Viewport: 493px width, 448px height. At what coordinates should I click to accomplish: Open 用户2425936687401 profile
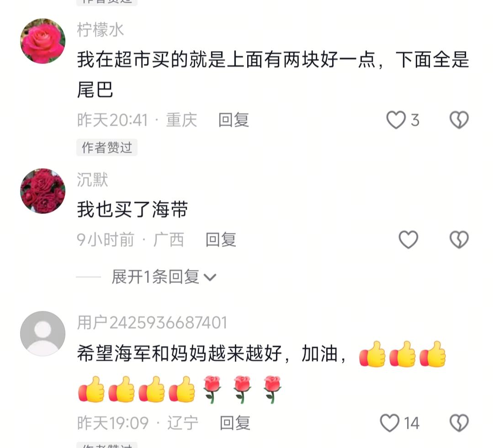152,323
